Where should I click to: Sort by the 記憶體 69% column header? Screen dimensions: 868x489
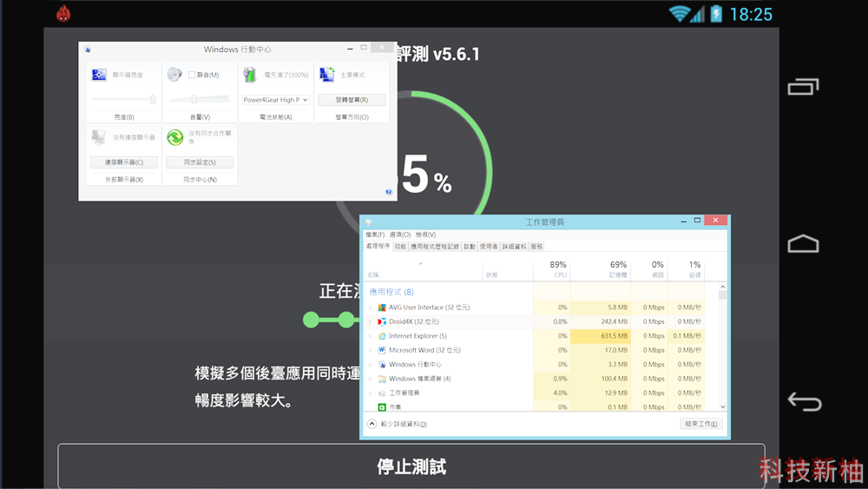[x=600, y=268]
